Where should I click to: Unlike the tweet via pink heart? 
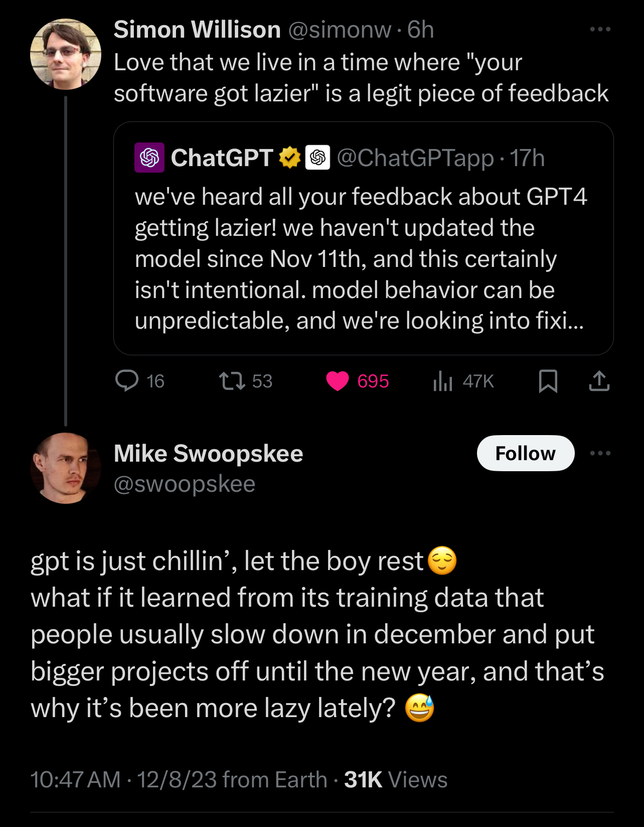[x=338, y=381]
